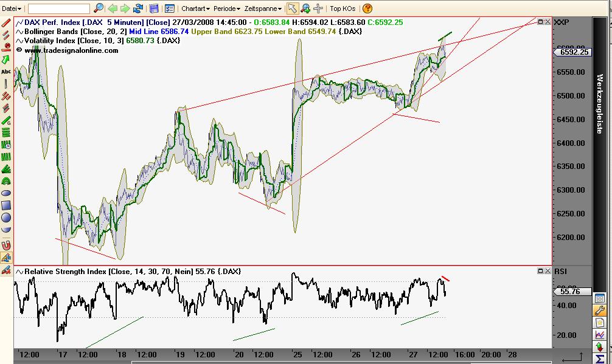The height and width of the screenshot is (364, 612).
Task: Click the DAX Perf. Index legend entry
Action: coord(210,22)
